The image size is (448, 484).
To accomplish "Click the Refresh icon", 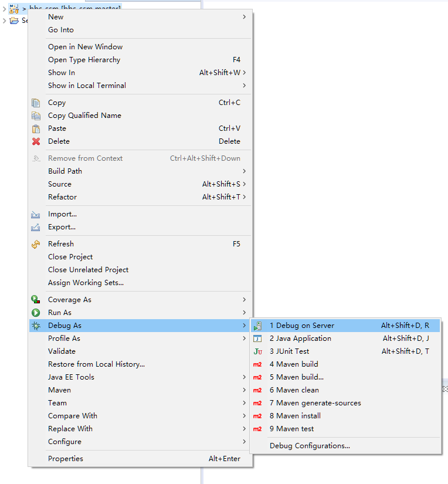I will click(x=36, y=244).
